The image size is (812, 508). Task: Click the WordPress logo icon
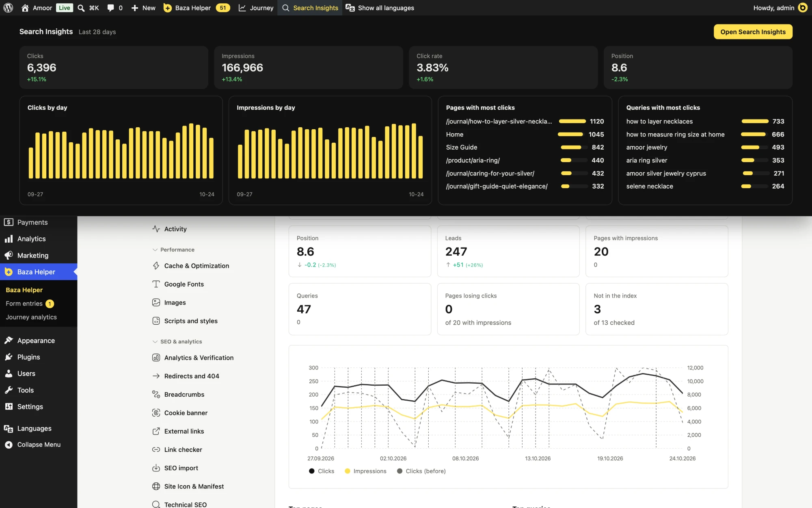[8, 8]
